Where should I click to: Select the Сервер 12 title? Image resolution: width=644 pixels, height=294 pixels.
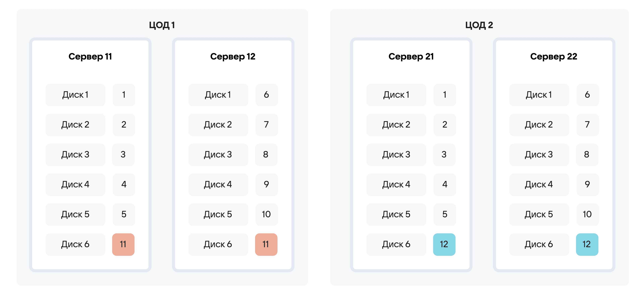233,57
